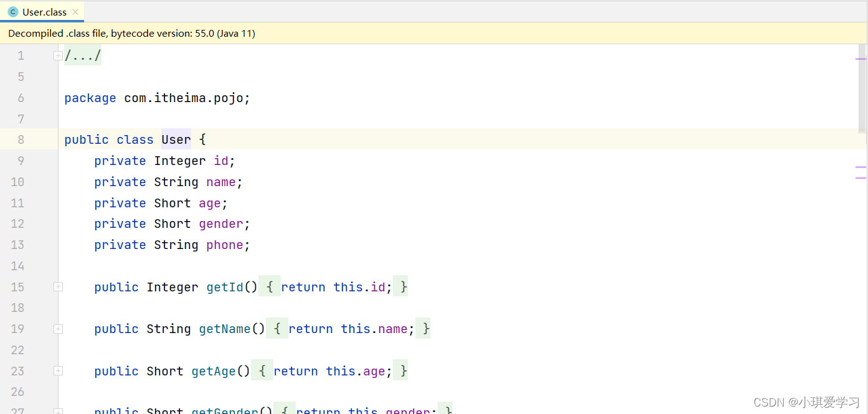The width and height of the screenshot is (868, 414).
Task: Click the package name com.itheima.pojo
Action: click(184, 98)
